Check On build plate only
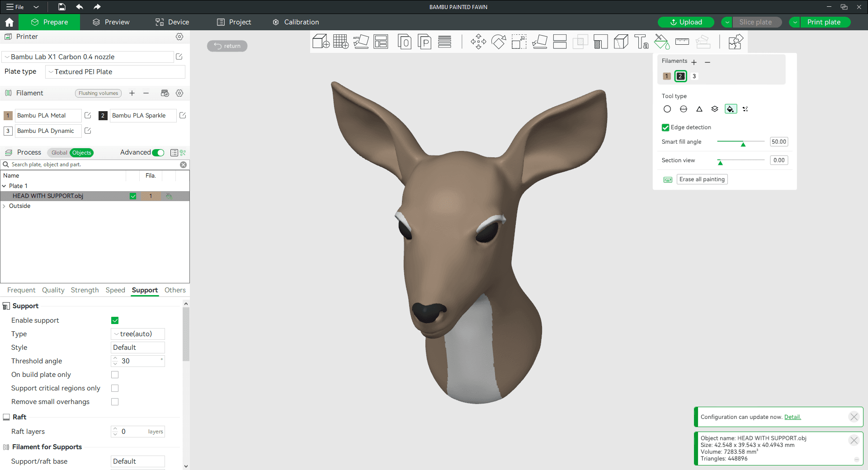Image resolution: width=868 pixels, height=470 pixels. pyautogui.click(x=115, y=375)
